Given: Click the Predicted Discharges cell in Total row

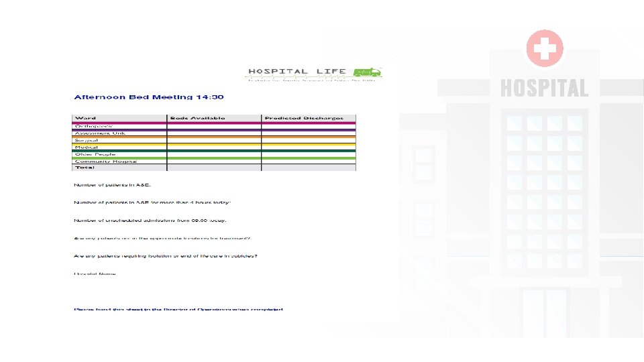Looking at the screenshot, I should pos(309,168).
